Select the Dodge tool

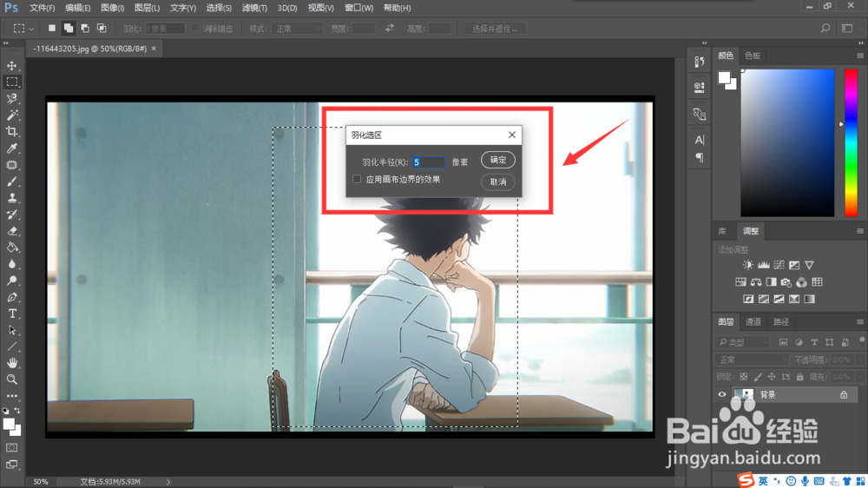coord(11,280)
